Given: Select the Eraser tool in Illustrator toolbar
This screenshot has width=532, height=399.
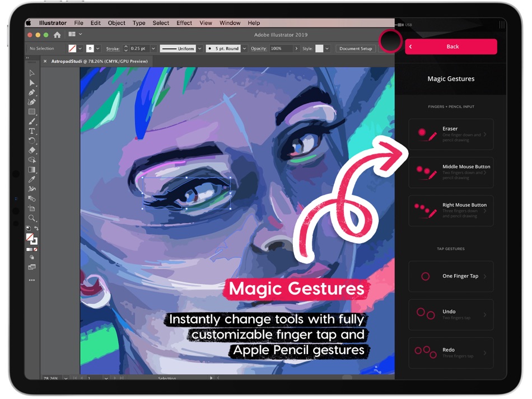Looking at the screenshot, I should [32, 150].
